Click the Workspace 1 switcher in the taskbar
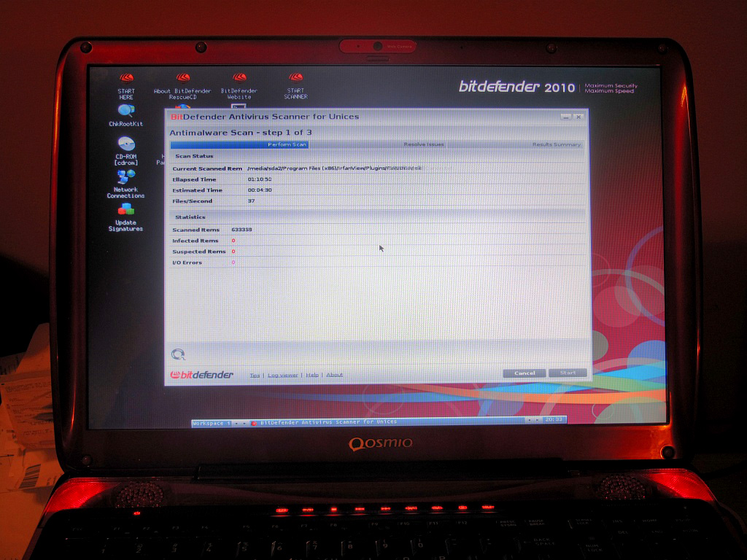Image resolution: width=747 pixels, height=560 pixels. point(212,422)
